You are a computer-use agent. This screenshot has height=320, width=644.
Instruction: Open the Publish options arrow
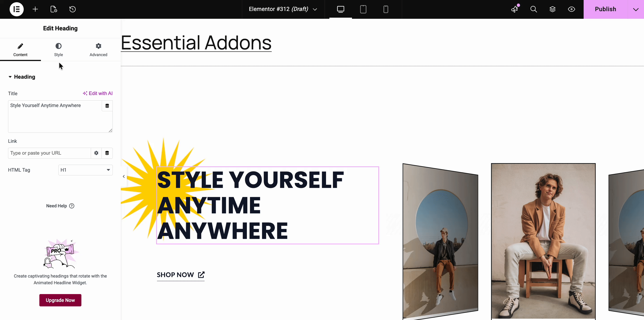pyautogui.click(x=636, y=9)
